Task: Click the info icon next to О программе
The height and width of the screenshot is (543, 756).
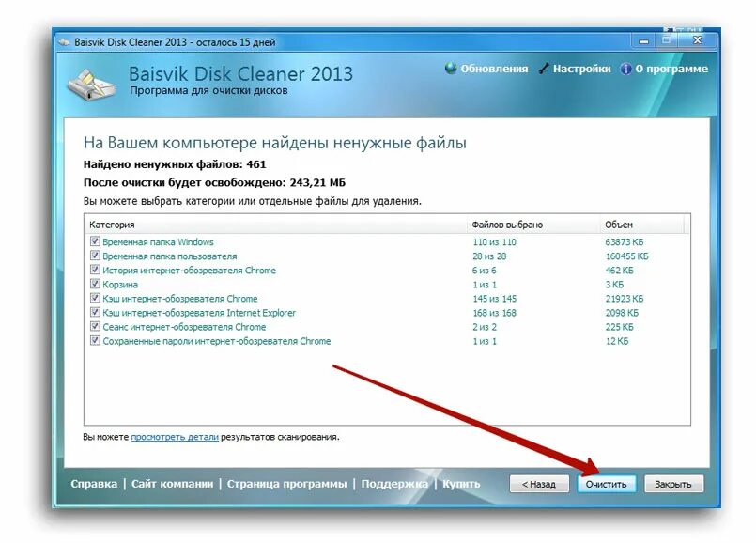Action: point(625,69)
